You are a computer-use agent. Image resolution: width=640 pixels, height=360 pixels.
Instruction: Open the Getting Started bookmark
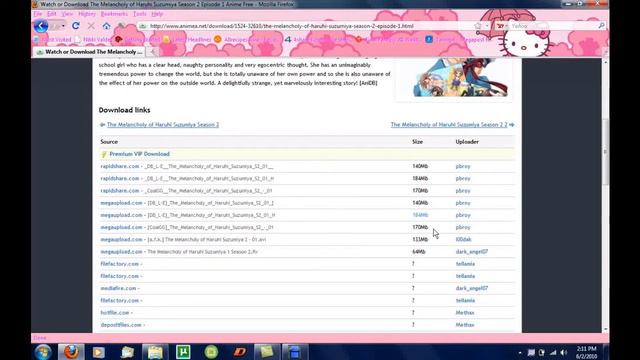tap(138, 40)
